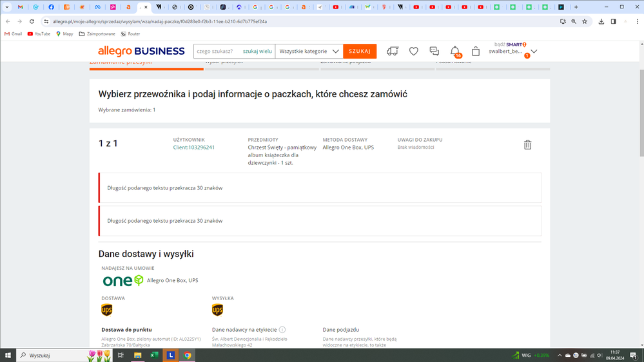Screen dimensions: 644x362
Task: Click WIG stock widget on taskbar
Action: tap(531, 356)
